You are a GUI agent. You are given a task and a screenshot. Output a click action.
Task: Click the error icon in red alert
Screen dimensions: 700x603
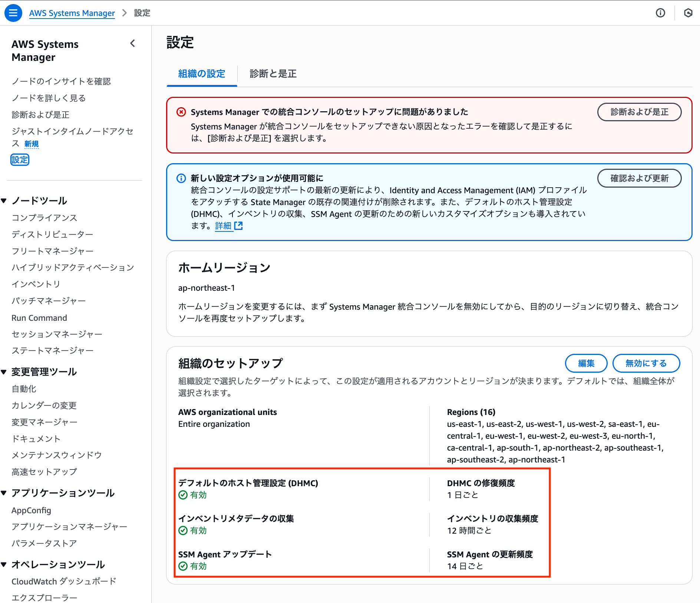[181, 112]
